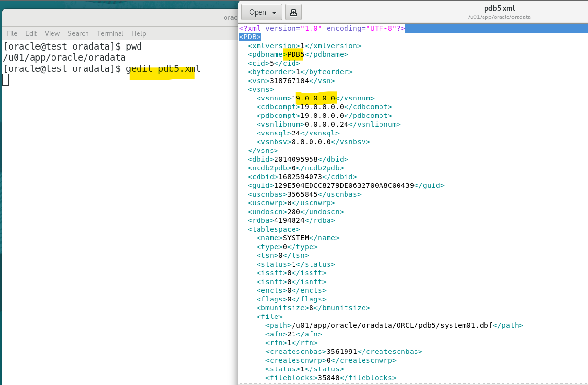Click the pdbcompt 19.0.0.0.0 line

324,116
